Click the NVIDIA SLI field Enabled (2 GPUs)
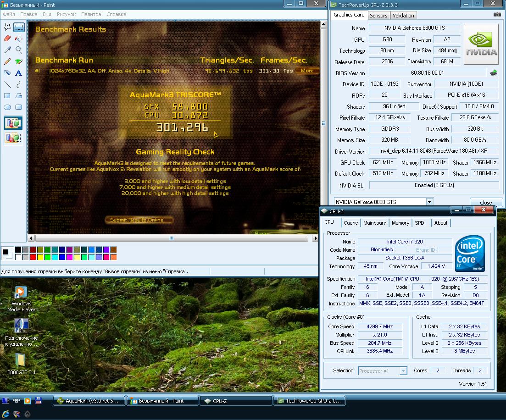This screenshot has height=420, width=506. click(x=434, y=185)
